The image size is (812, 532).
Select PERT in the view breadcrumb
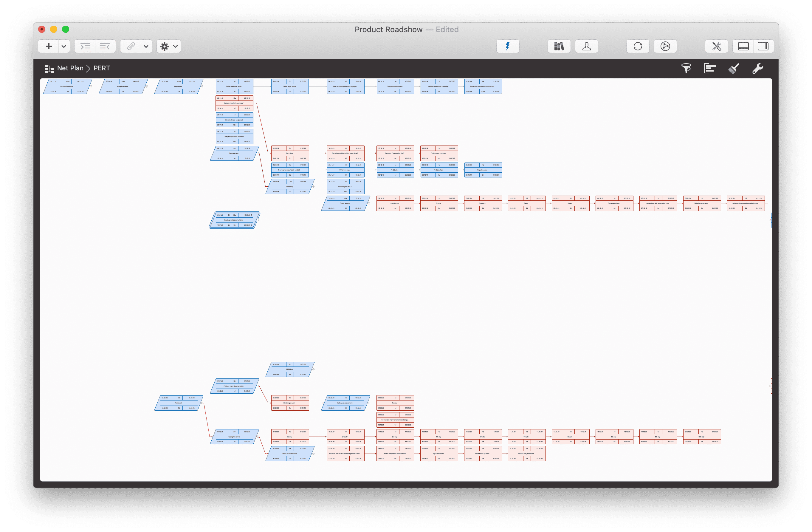pos(101,68)
